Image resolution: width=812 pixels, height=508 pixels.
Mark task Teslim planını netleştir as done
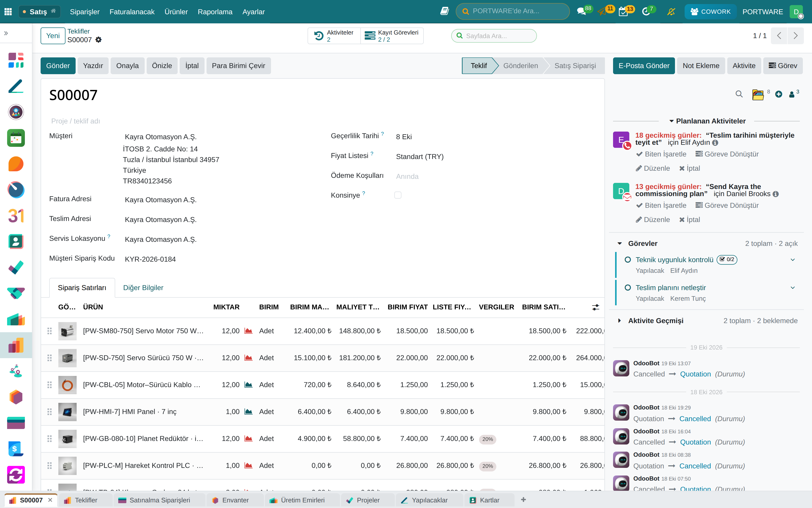pos(628,288)
